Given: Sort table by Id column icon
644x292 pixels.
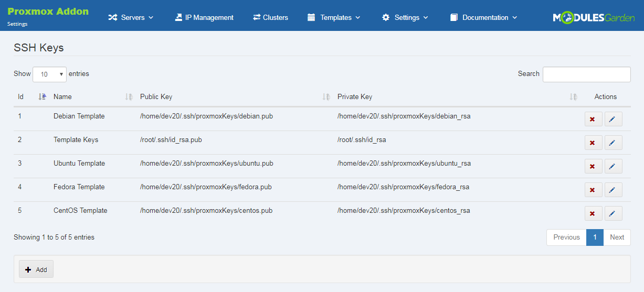Looking at the screenshot, I should coord(43,96).
